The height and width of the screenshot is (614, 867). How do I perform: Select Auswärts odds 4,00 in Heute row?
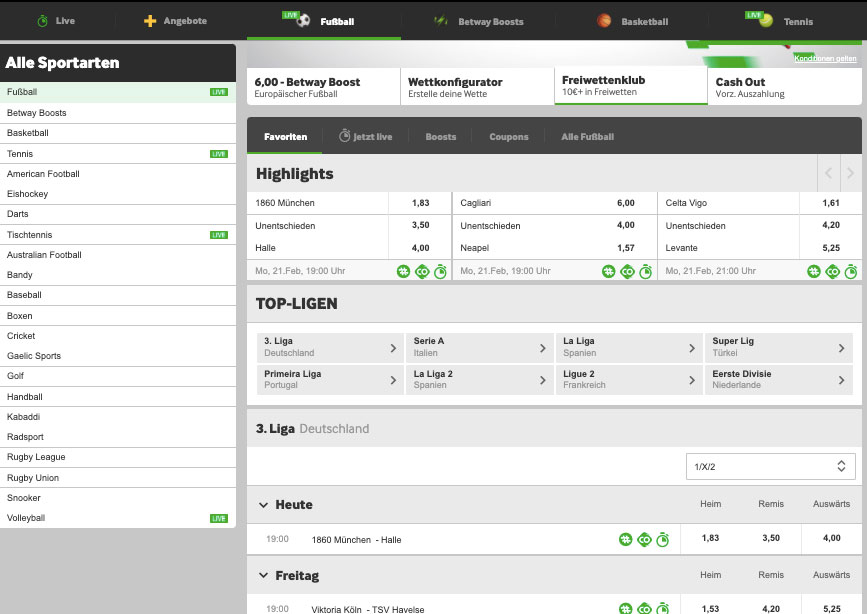coord(832,538)
